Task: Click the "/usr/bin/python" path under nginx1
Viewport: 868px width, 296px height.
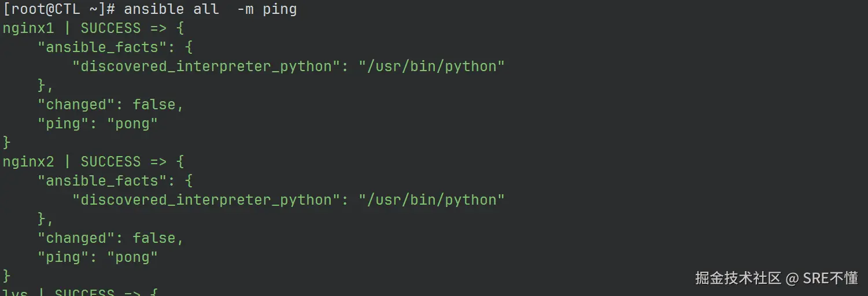Action: tap(431, 66)
